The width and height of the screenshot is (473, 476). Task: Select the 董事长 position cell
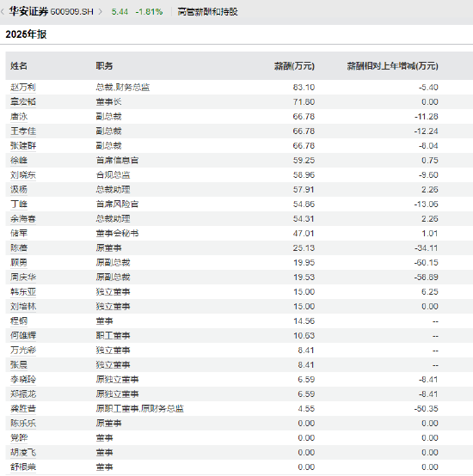click(x=108, y=102)
